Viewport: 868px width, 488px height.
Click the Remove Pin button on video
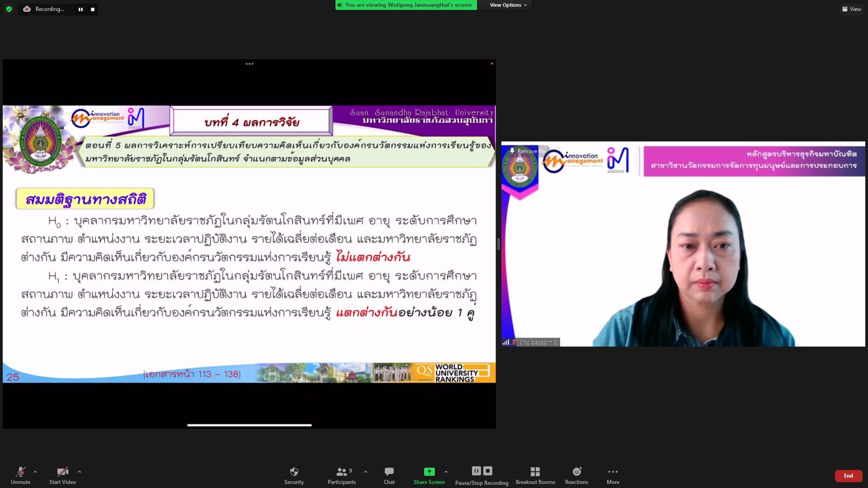click(x=528, y=151)
